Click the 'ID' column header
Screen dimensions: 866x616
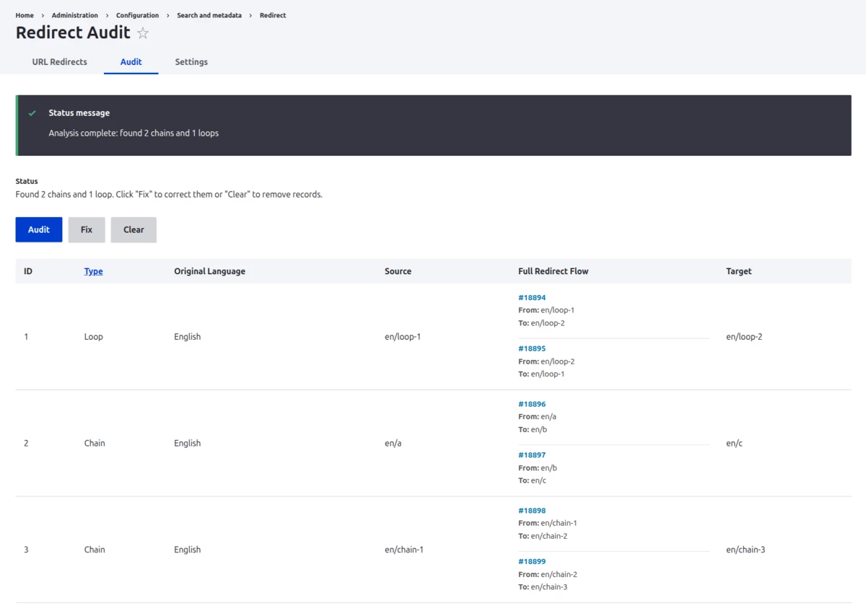coord(28,271)
